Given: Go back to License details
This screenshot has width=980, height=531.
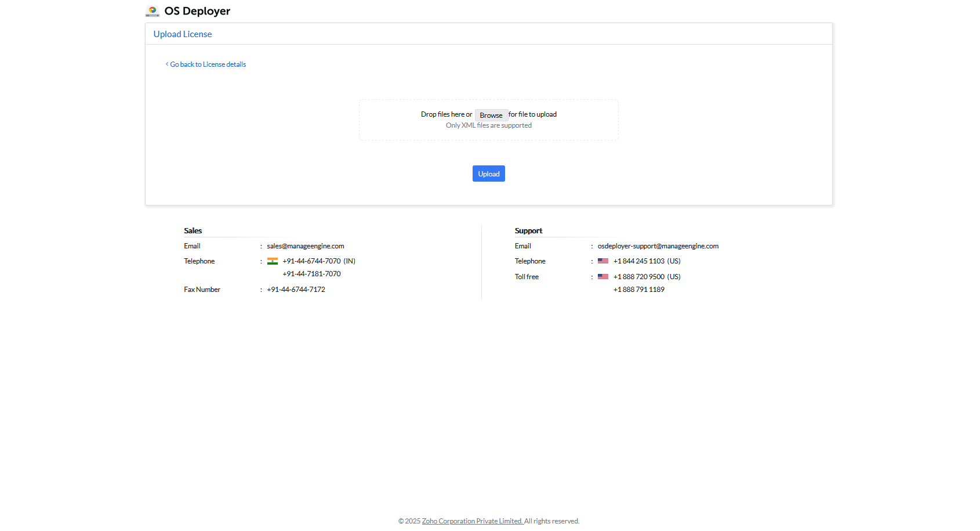Looking at the screenshot, I should coord(208,64).
